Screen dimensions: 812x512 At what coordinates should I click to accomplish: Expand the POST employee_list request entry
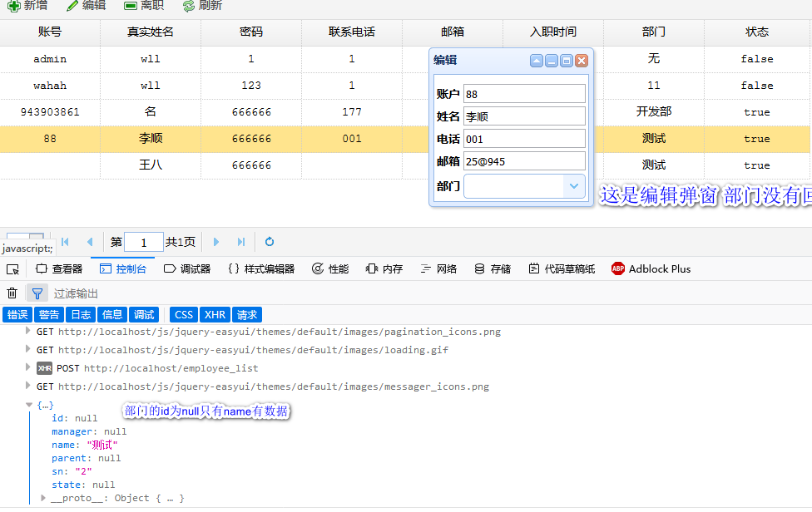pos(30,368)
